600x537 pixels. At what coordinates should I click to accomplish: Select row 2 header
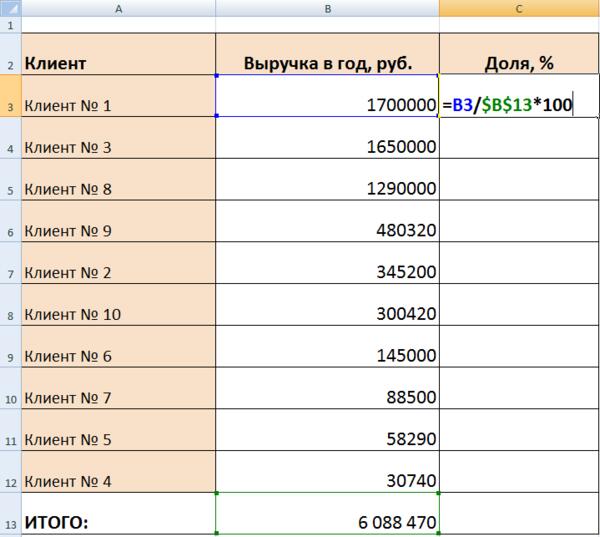(x=10, y=54)
